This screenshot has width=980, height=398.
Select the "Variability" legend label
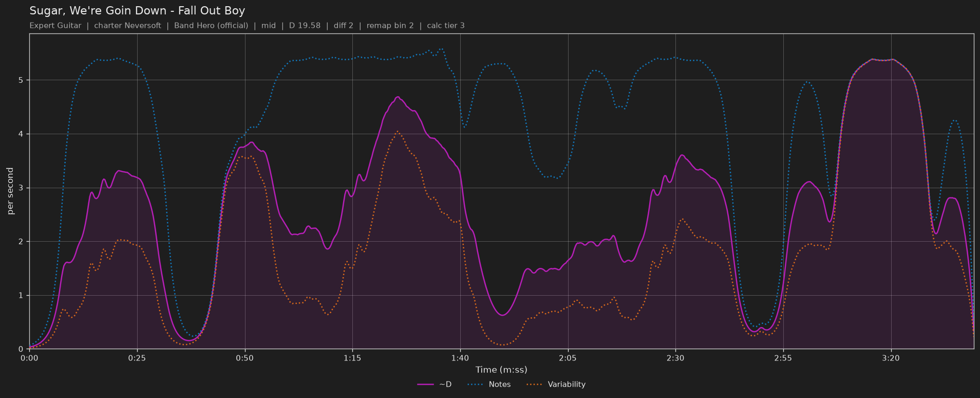567,385
